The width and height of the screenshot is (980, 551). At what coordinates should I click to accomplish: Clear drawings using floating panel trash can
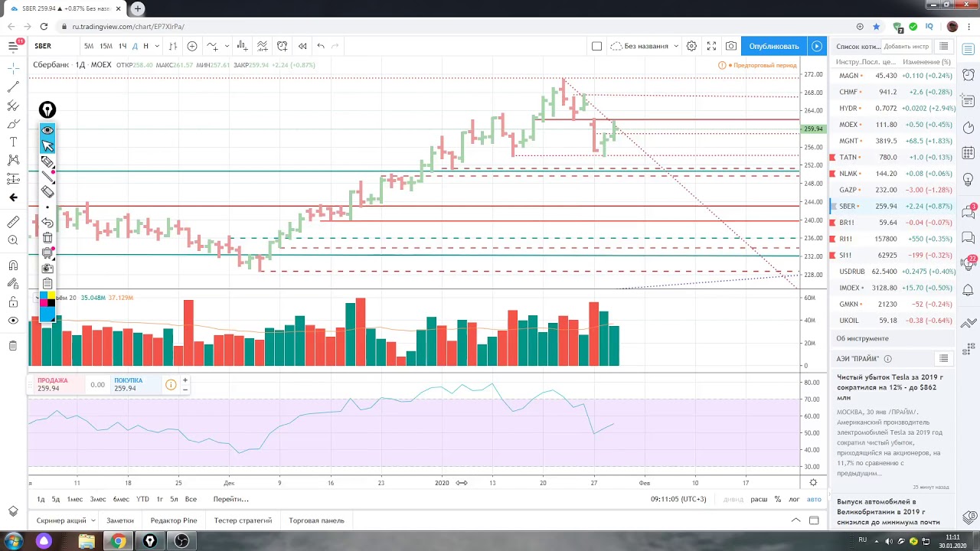click(x=47, y=238)
